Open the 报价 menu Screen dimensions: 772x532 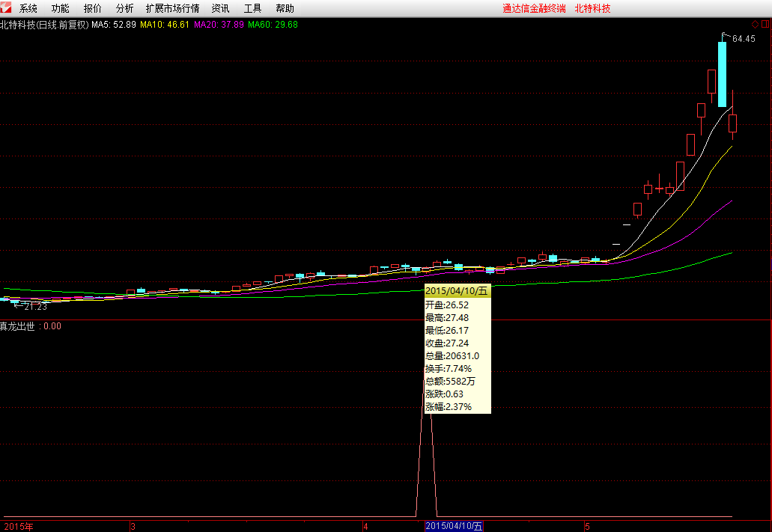93,8
